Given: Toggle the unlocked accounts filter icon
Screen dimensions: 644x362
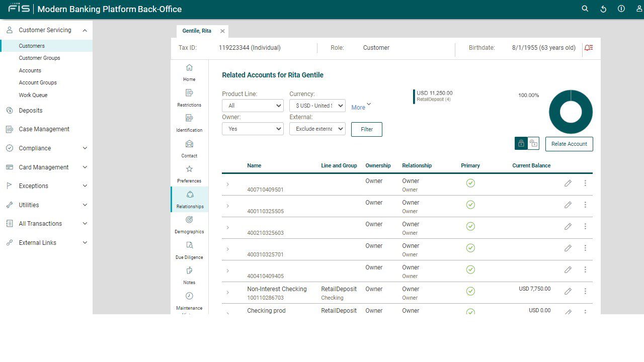Looking at the screenshot, I should point(533,143).
